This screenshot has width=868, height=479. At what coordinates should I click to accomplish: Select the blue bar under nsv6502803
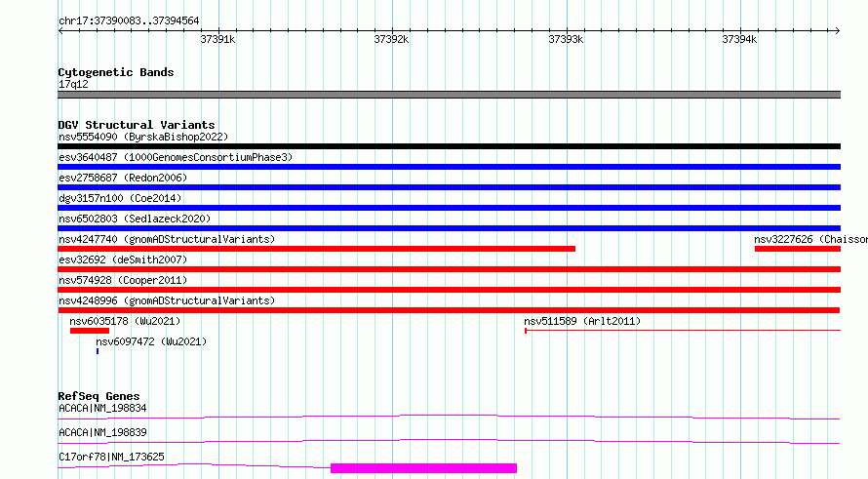coord(449,228)
